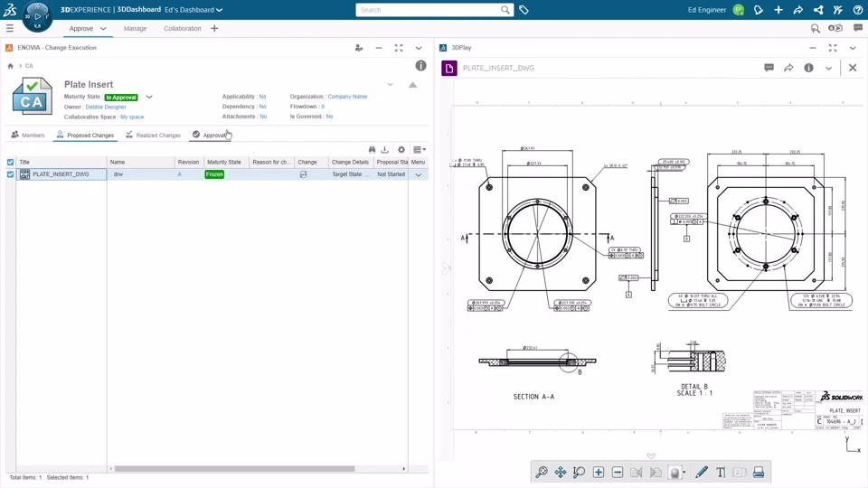868x488 pixels.
Task: Select the Pan tool in 3DPlay toolbar
Action: click(x=561, y=472)
